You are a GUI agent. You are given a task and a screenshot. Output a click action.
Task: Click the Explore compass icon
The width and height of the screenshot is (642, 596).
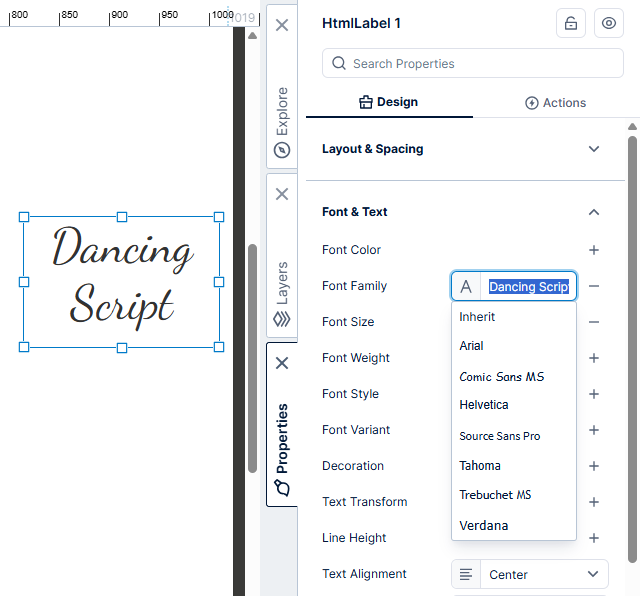tap(282, 150)
